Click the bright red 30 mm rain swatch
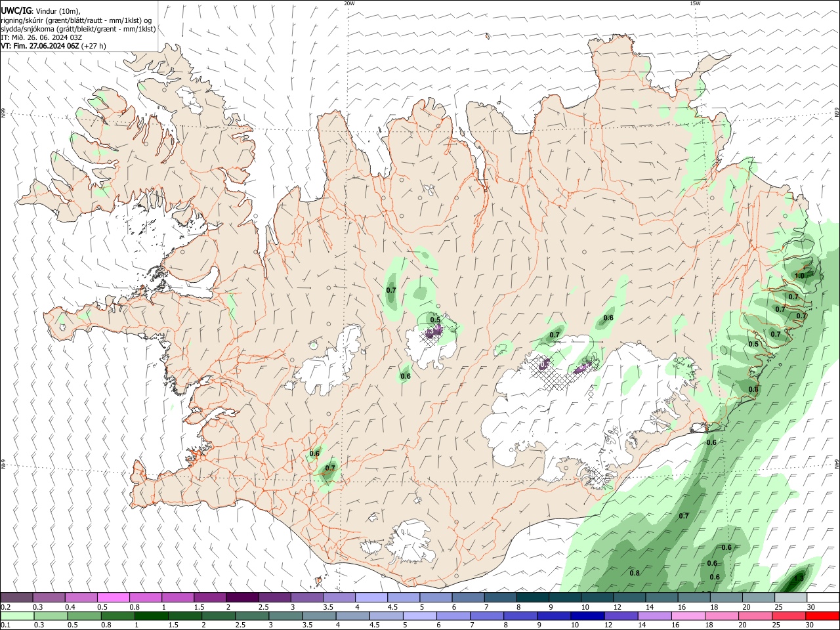The height and width of the screenshot is (630, 840). pyautogui.click(x=822, y=616)
